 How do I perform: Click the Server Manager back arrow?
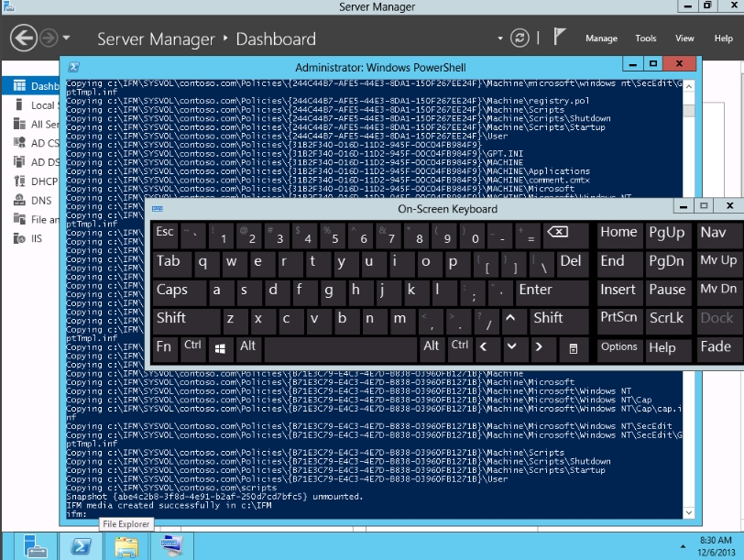coord(24,38)
